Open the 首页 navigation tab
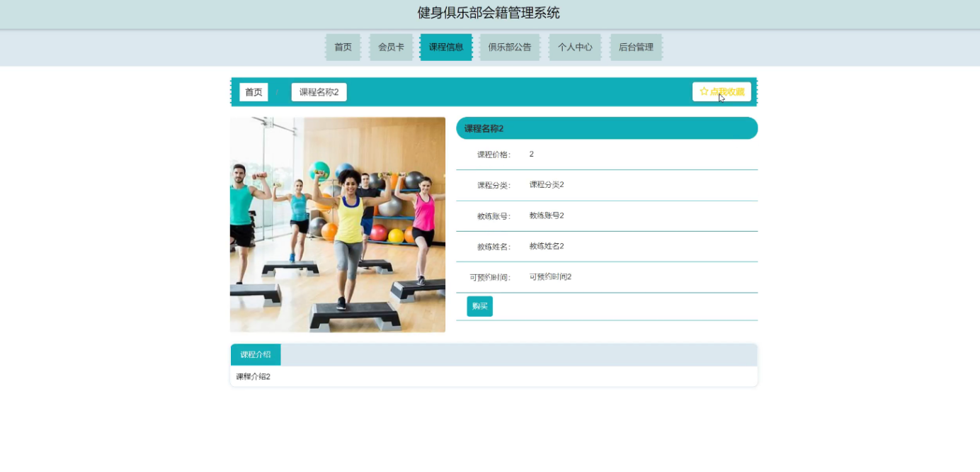Viewport: 980px width, 472px height. click(x=343, y=47)
